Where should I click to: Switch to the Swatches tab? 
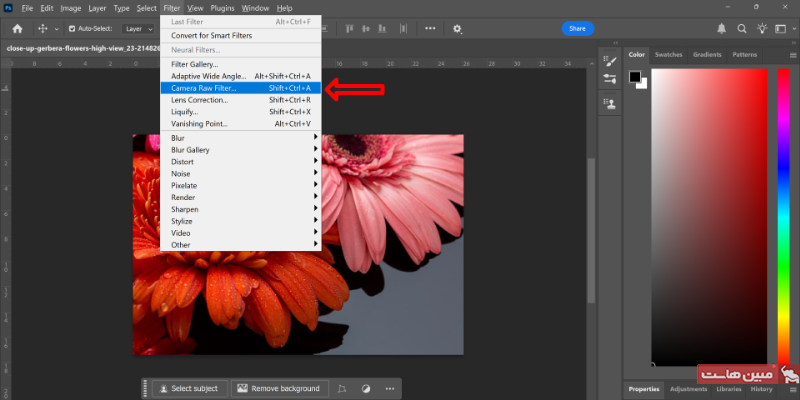click(x=668, y=54)
